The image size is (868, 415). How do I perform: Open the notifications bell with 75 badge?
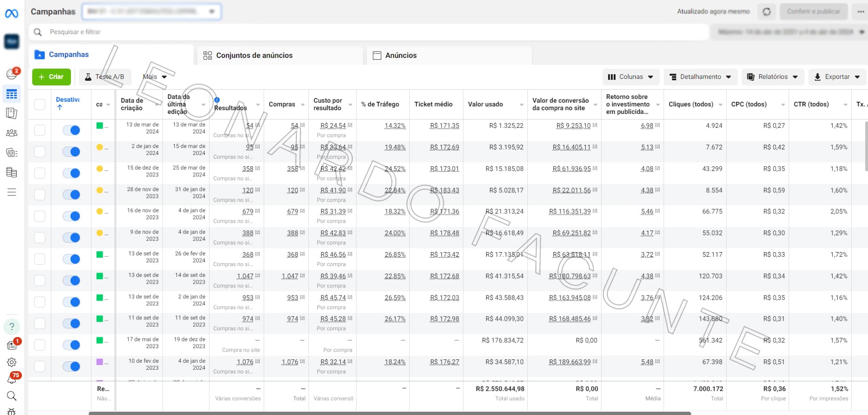pyautogui.click(x=12, y=379)
